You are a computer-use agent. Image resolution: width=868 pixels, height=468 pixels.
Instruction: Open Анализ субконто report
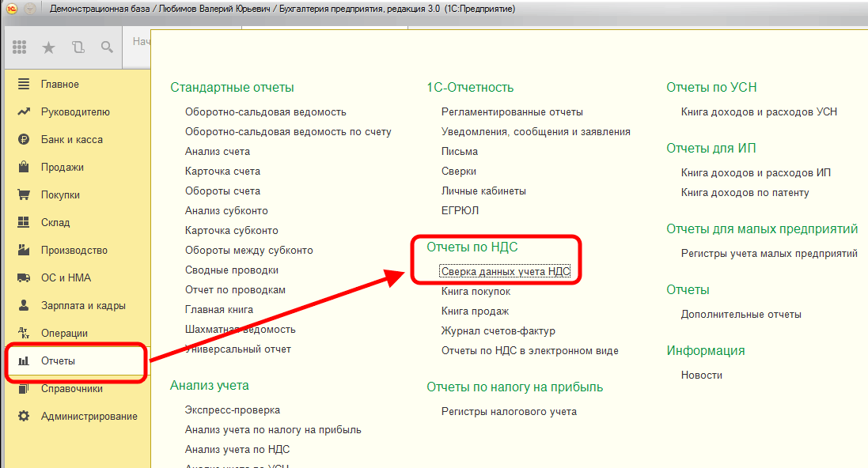coord(226,211)
